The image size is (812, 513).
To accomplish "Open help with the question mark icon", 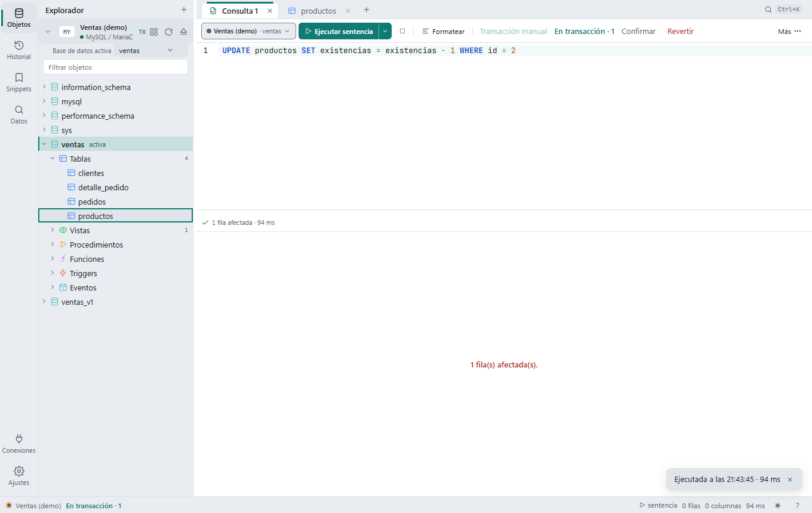I will pos(797,505).
